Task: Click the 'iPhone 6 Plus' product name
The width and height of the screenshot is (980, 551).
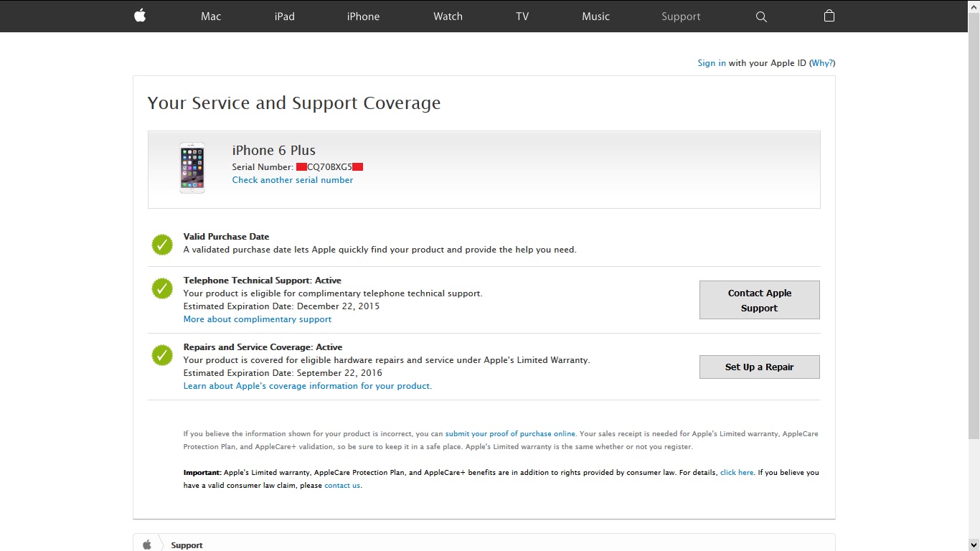Action: 274,150
